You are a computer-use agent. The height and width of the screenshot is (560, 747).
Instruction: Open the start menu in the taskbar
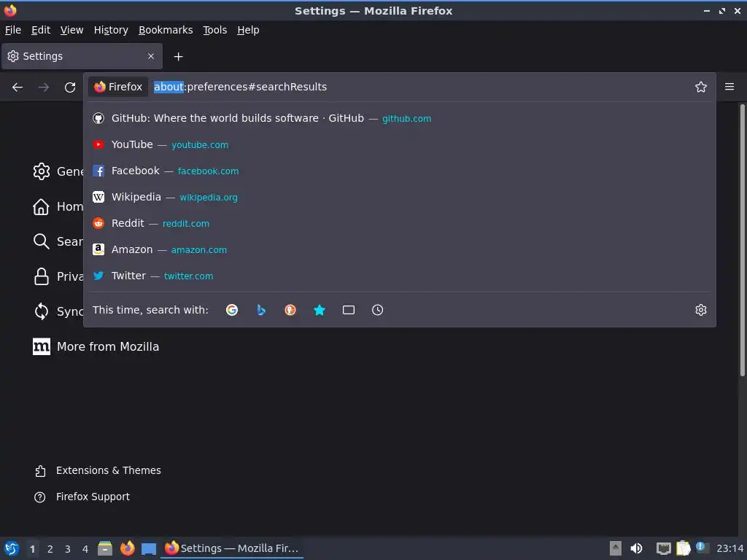click(x=12, y=548)
